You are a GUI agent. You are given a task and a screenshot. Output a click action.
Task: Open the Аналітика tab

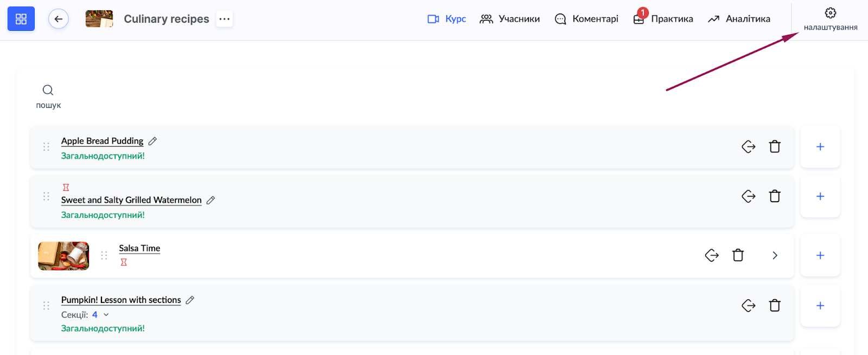tap(739, 19)
